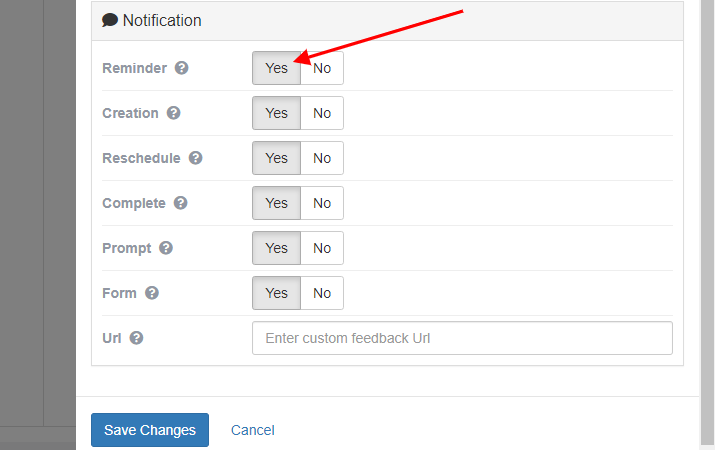715x450 pixels.
Task: Click the help icon beside Form
Action: pyautogui.click(x=152, y=293)
